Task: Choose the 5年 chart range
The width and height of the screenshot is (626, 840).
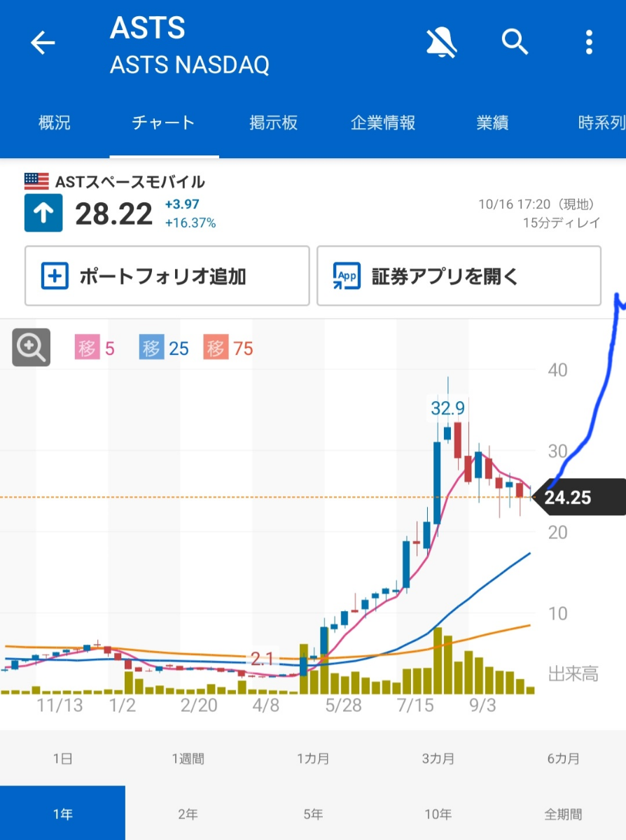Action: click(313, 814)
